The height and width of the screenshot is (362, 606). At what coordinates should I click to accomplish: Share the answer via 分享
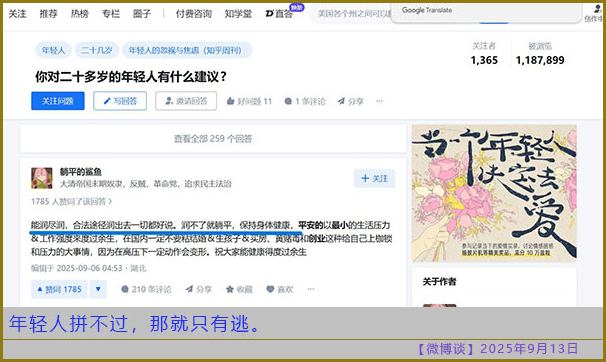(x=199, y=289)
